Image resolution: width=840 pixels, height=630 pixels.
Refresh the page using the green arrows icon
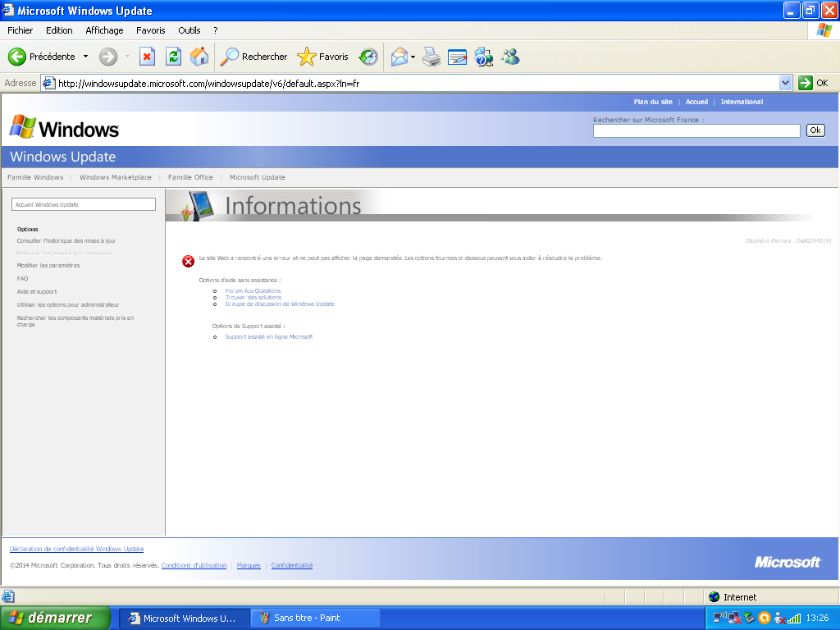pos(173,57)
